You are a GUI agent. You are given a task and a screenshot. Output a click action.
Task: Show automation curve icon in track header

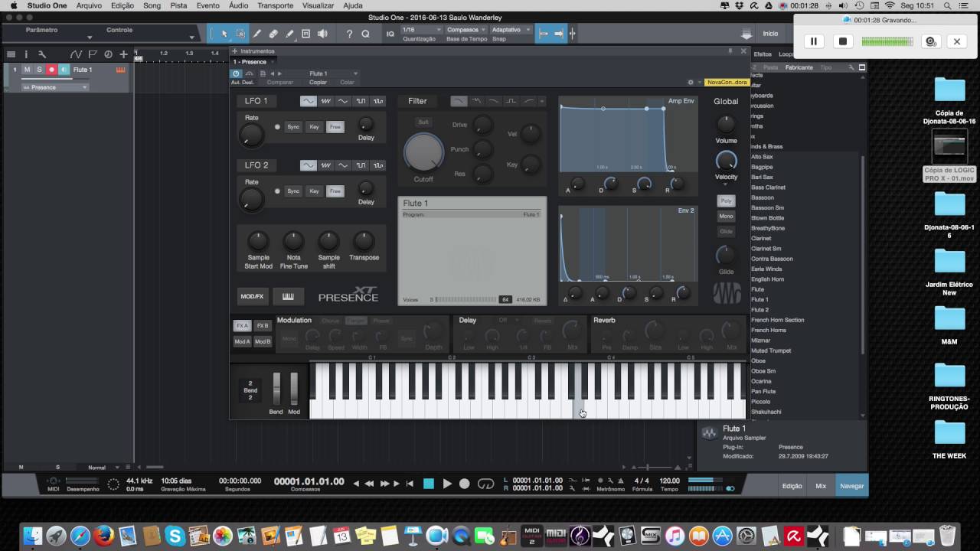pyautogui.click(x=76, y=54)
